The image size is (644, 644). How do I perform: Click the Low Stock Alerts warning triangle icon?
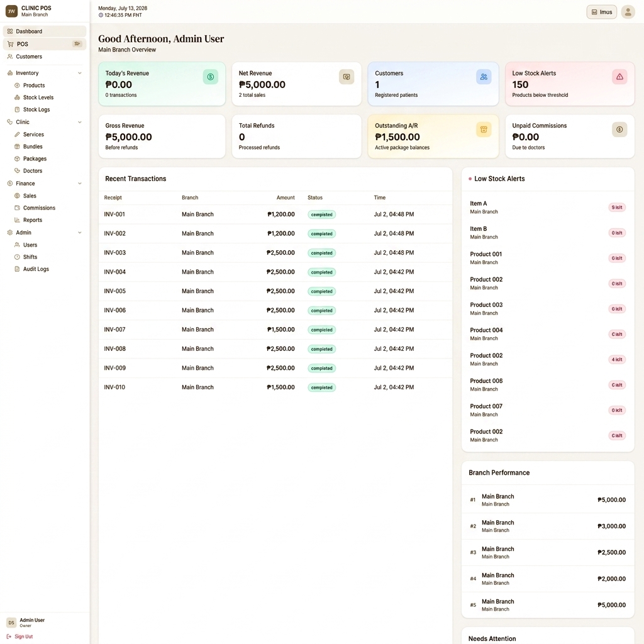point(619,77)
